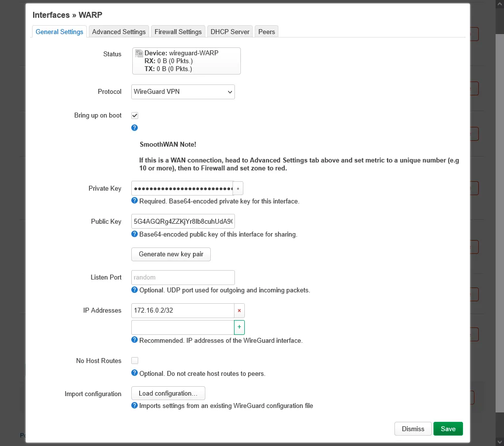Open the Protocol dropdown

(183, 92)
